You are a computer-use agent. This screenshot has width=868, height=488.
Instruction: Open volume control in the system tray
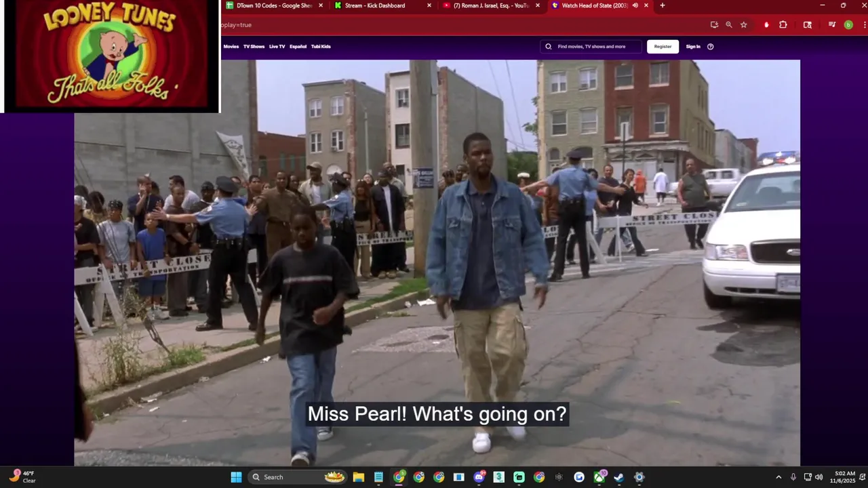click(818, 477)
